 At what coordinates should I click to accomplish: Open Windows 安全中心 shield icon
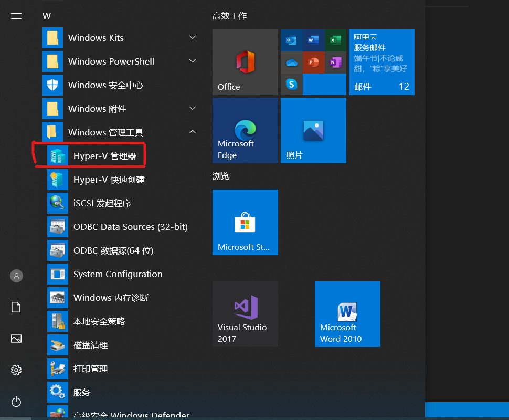click(52, 85)
